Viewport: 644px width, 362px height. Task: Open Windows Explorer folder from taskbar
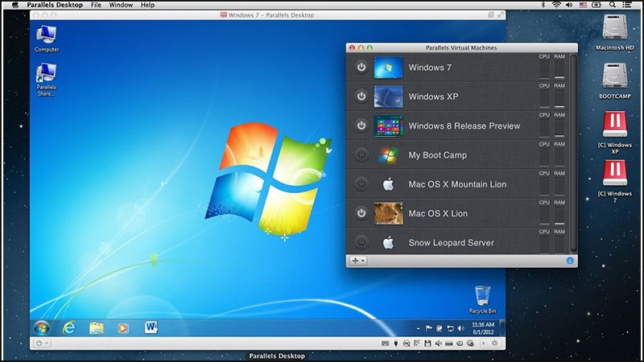tap(96, 327)
